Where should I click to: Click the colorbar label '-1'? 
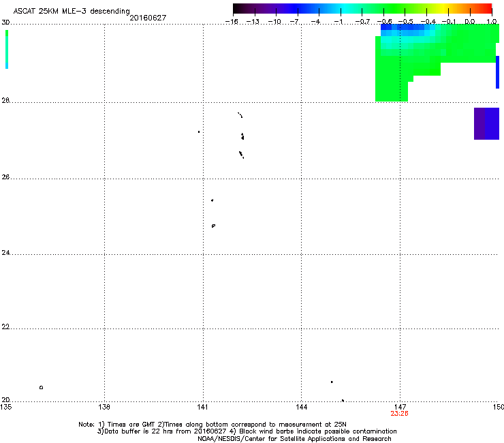pyautogui.click(x=338, y=22)
